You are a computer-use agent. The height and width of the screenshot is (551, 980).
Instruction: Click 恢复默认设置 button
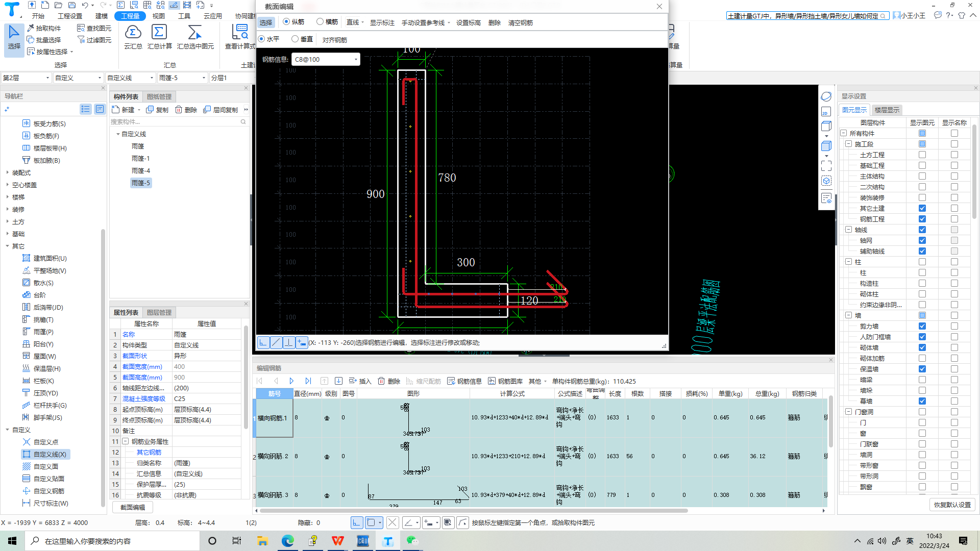coord(952,505)
